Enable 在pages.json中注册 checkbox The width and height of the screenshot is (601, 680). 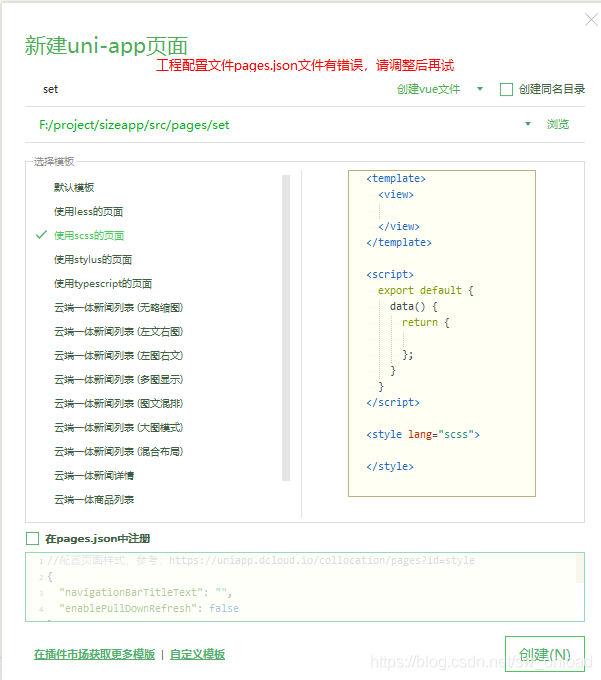(x=33, y=539)
